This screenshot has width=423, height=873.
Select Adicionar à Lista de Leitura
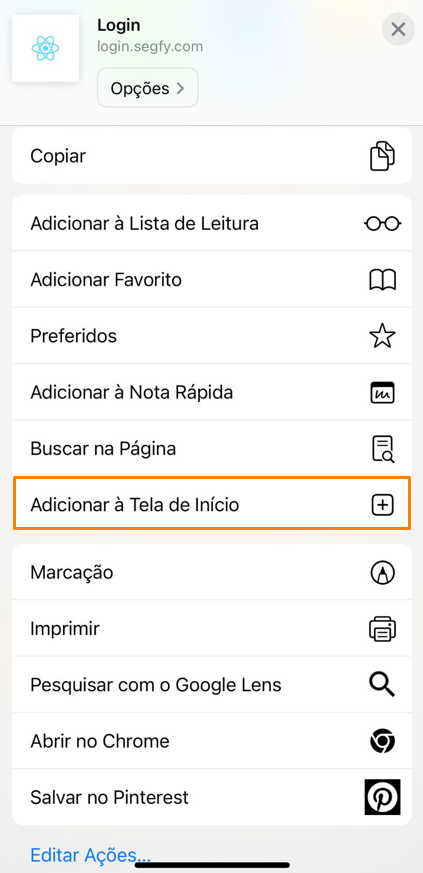[x=212, y=223]
